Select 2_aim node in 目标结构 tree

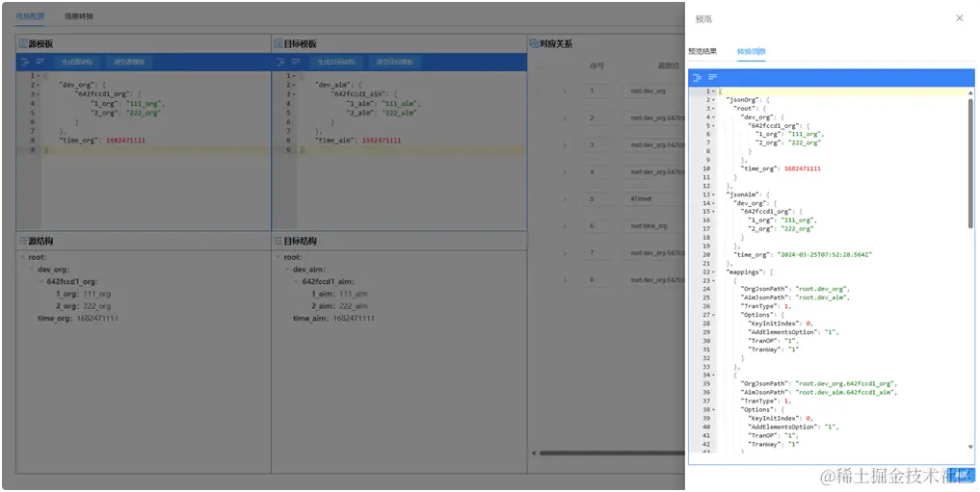click(339, 306)
